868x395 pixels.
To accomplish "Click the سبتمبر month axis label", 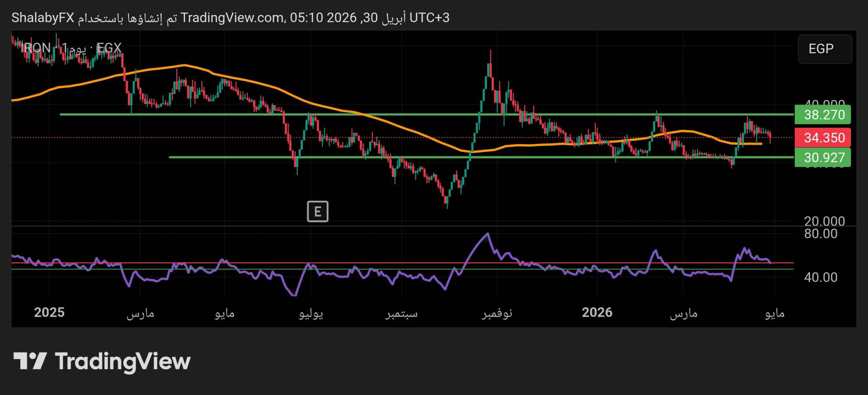I will click(x=401, y=313).
